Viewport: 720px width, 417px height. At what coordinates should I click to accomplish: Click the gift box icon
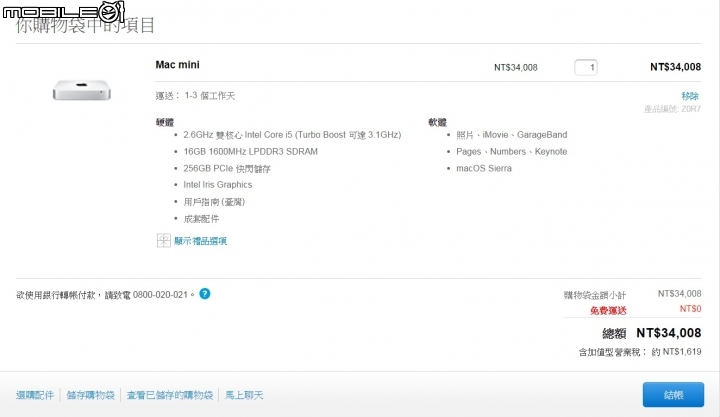[x=163, y=240]
